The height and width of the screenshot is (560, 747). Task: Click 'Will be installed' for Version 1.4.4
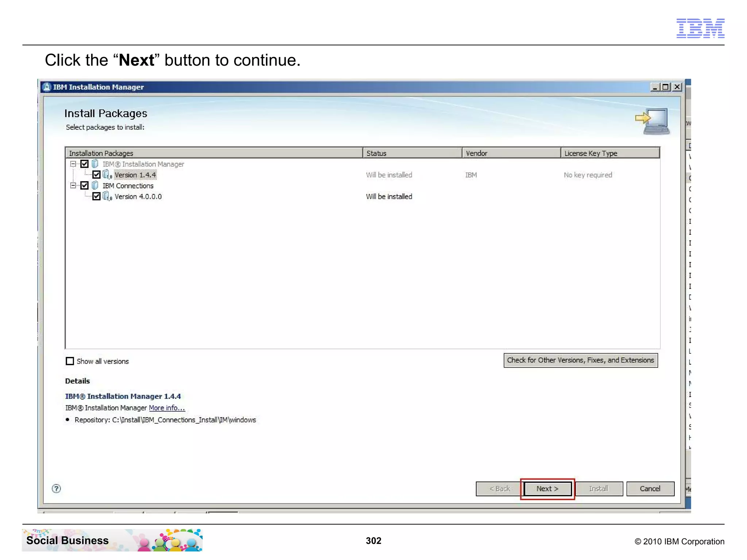pos(389,175)
